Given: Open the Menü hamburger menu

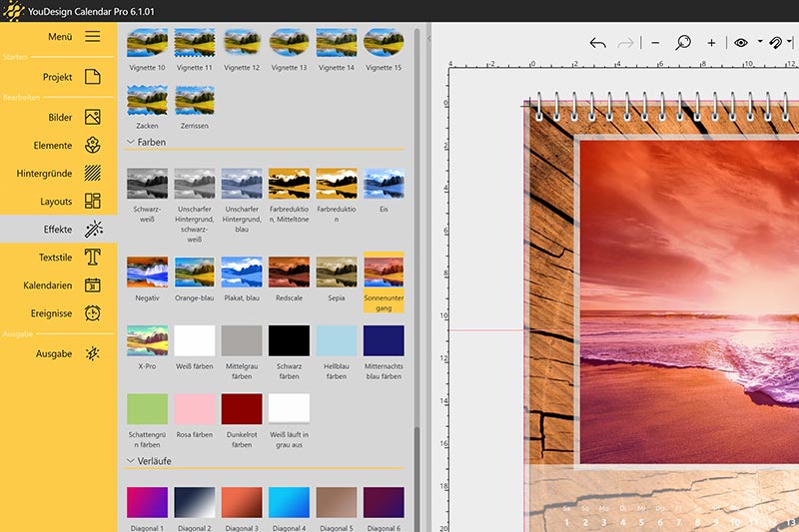Looking at the screenshot, I should coord(92,36).
